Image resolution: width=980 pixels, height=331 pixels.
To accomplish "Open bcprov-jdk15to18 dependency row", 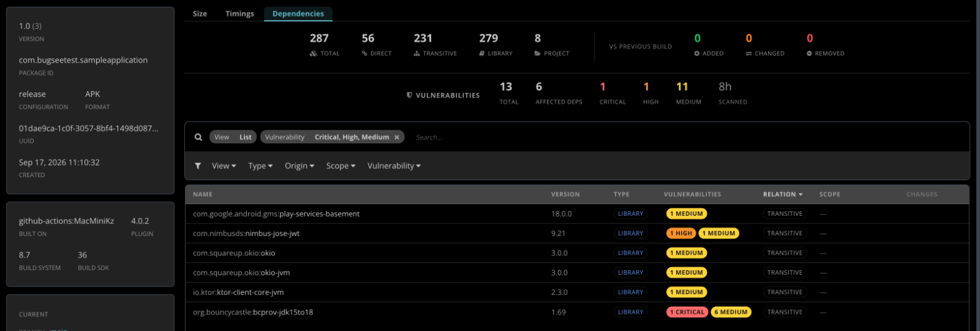I will [x=577, y=312].
